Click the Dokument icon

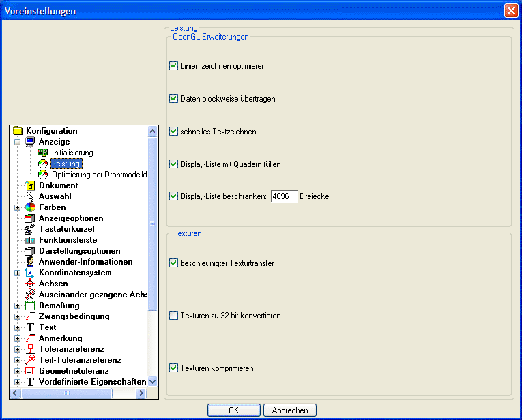(x=30, y=185)
